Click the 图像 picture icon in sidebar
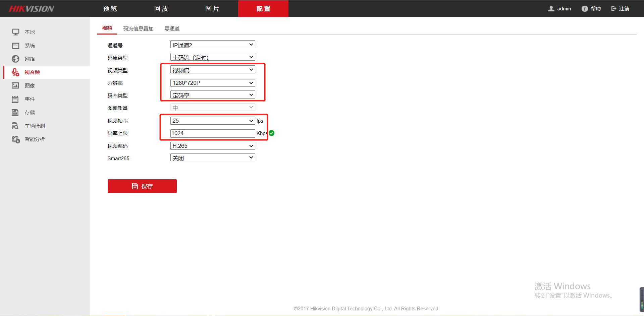 point(15,85)
